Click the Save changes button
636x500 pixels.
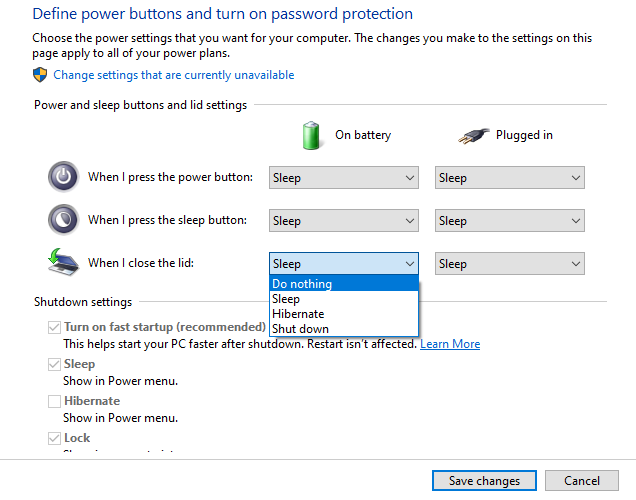[x=484, y=481]
